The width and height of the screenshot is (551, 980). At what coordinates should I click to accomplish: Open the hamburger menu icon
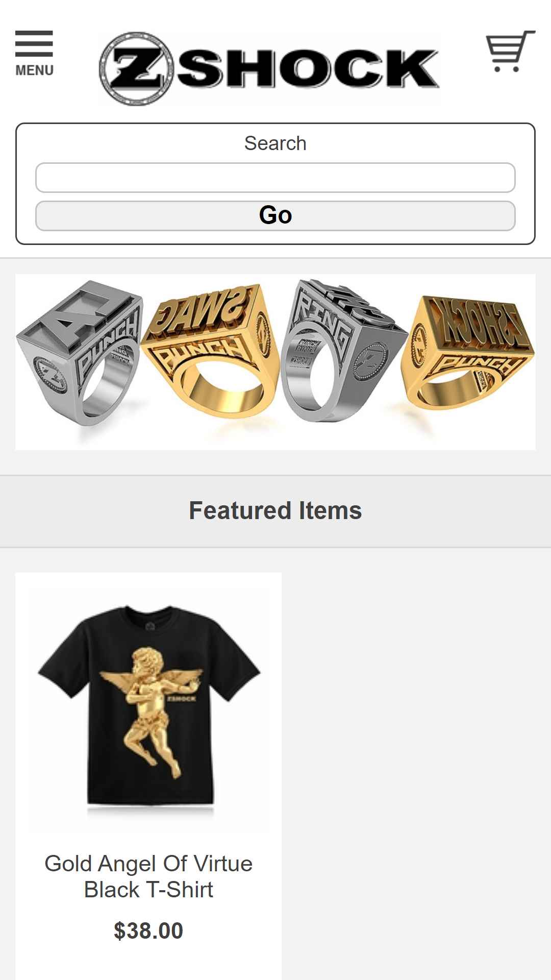(x=34, y=43)
